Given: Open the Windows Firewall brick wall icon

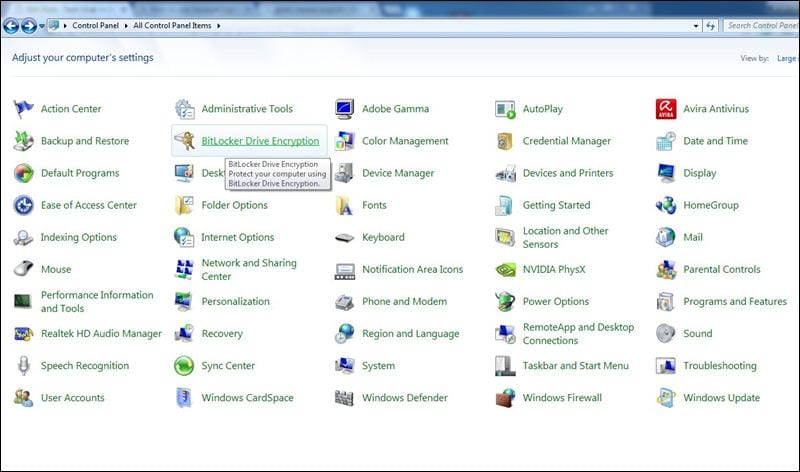Looking at the screenshot, I should (505, 398).
